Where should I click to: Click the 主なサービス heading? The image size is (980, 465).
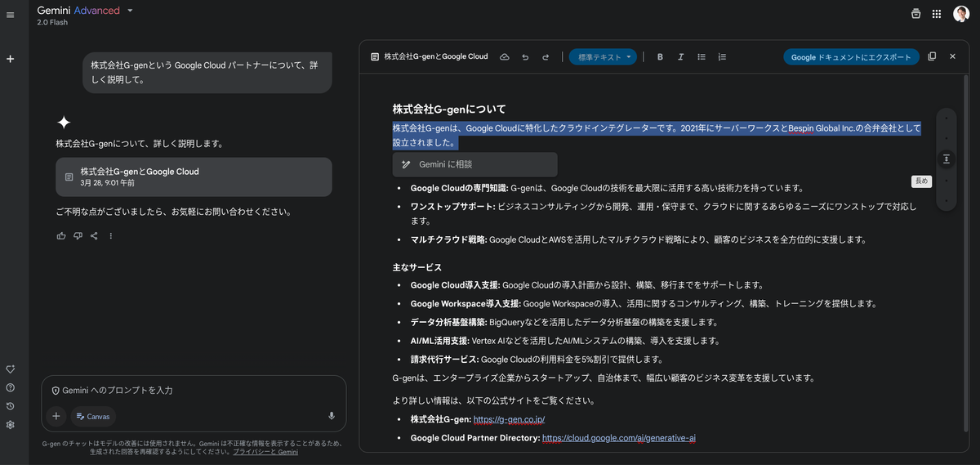tap(416, 267)
